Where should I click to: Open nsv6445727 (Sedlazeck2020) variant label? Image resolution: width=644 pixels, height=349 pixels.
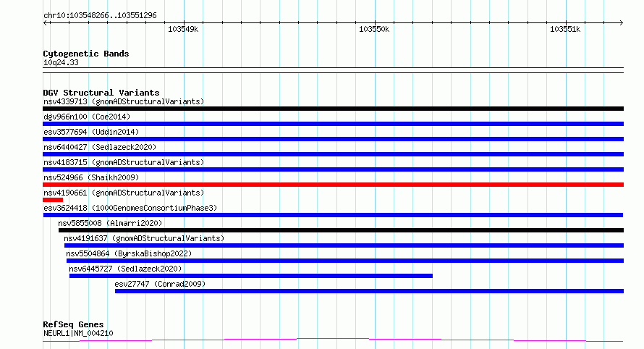125,269
